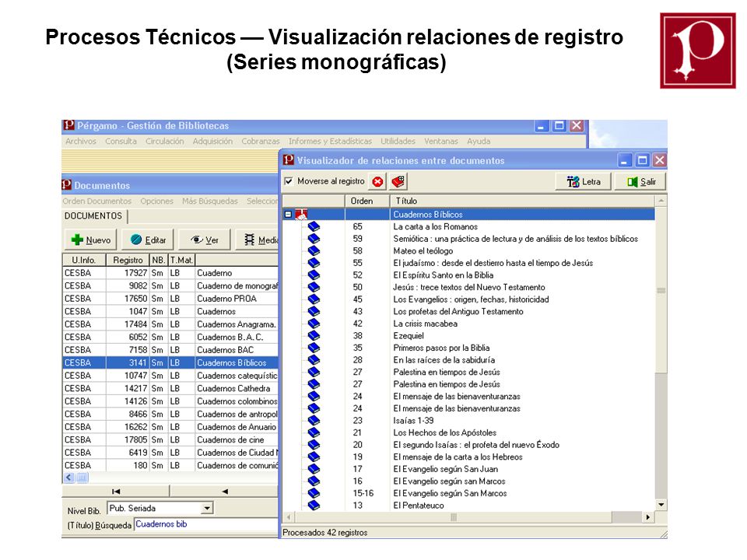Open Más Búsquedas menu in Documentos window
747x560 pixels.
[209, 201]
